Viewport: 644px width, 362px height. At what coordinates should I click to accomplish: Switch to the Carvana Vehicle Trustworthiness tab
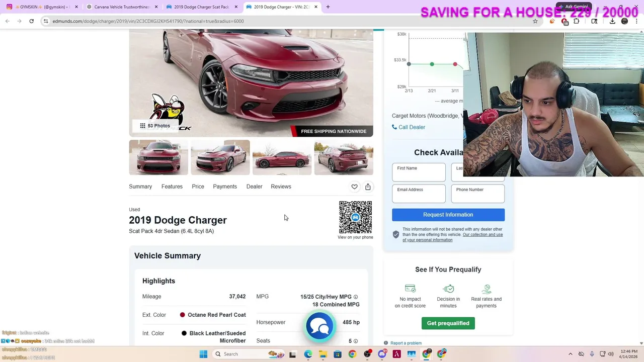(121, 7)
